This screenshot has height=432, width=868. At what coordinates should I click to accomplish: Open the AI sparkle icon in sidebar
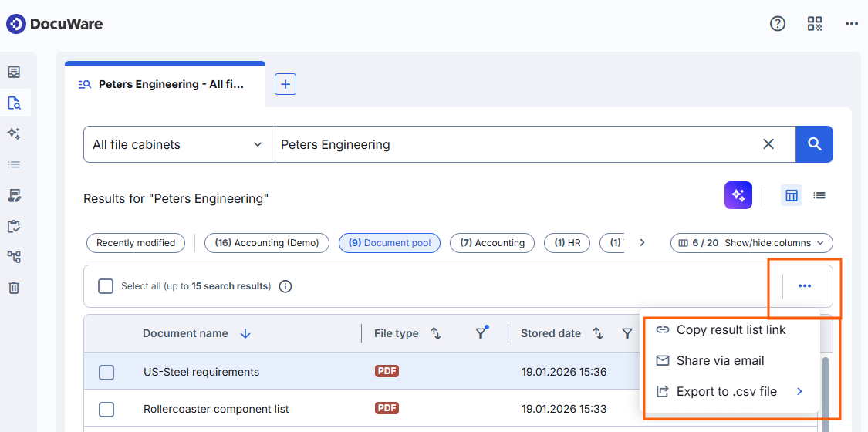pyautogui.click(x=15, y=133)
